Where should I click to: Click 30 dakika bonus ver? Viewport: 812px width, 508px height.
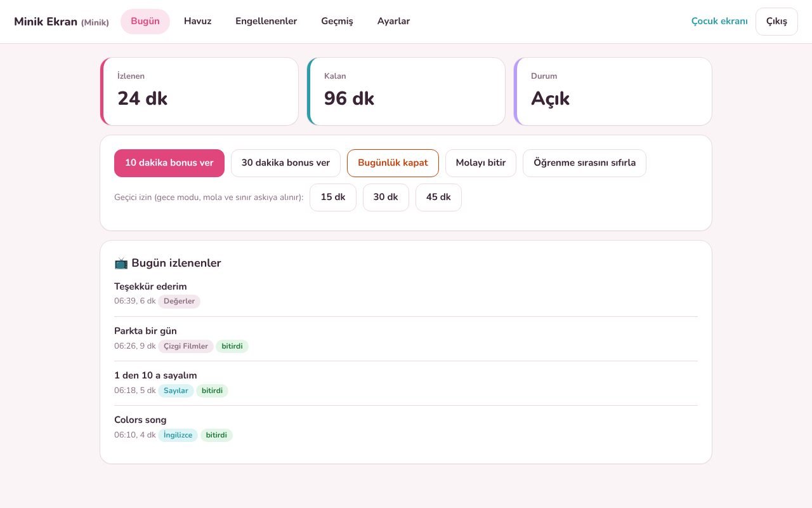(285, 163)
